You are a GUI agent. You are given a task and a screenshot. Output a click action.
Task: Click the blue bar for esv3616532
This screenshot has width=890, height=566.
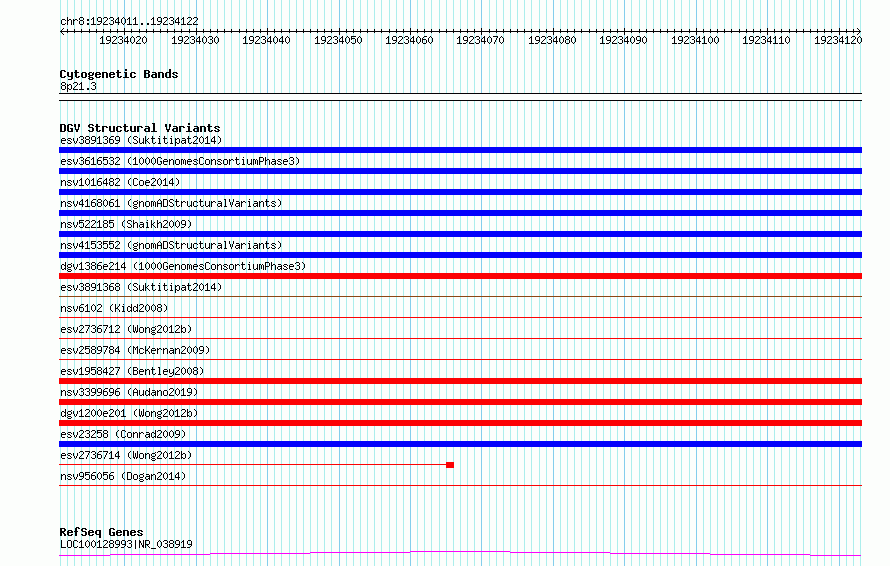pos(460,171)
